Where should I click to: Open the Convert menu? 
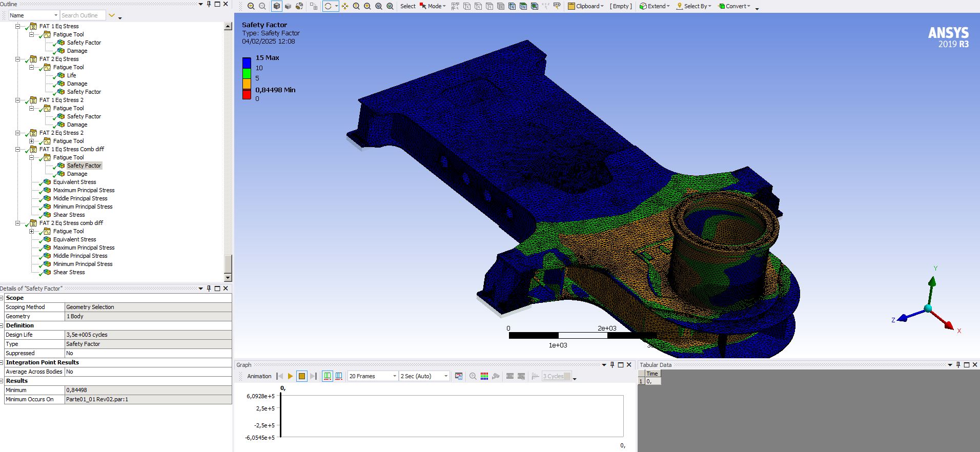[x=734, y=6]
